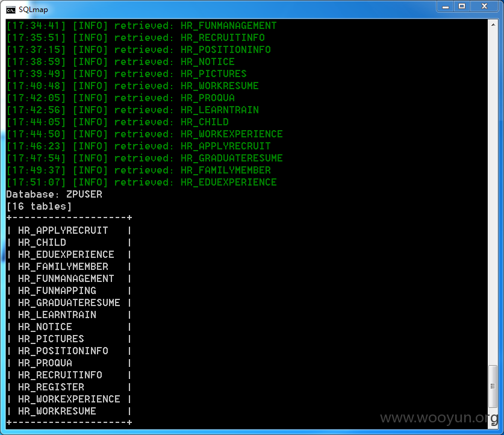Viewport: 504px width, 435px height.
Task: Click table row HR_CHILD
Action: point(69,242)
